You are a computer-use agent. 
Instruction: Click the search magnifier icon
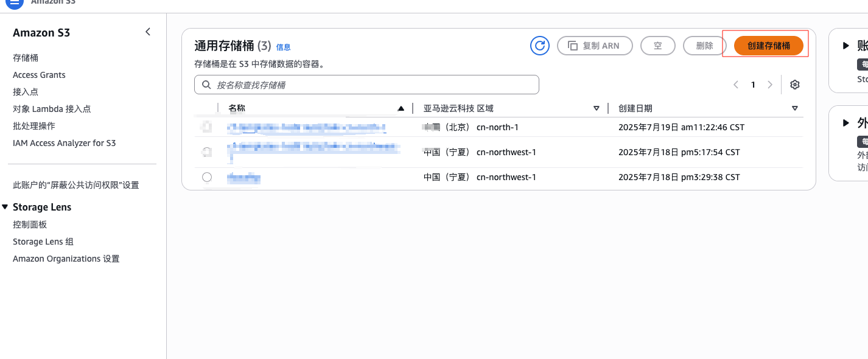point(206,85)
